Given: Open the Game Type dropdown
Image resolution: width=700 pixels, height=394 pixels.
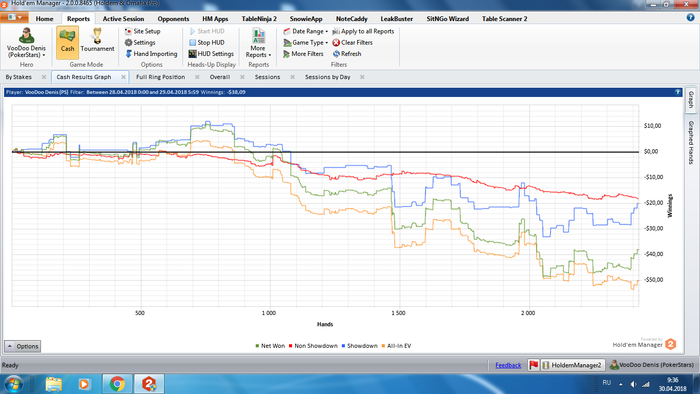Looking at the screenshot, I should [305, 42].
